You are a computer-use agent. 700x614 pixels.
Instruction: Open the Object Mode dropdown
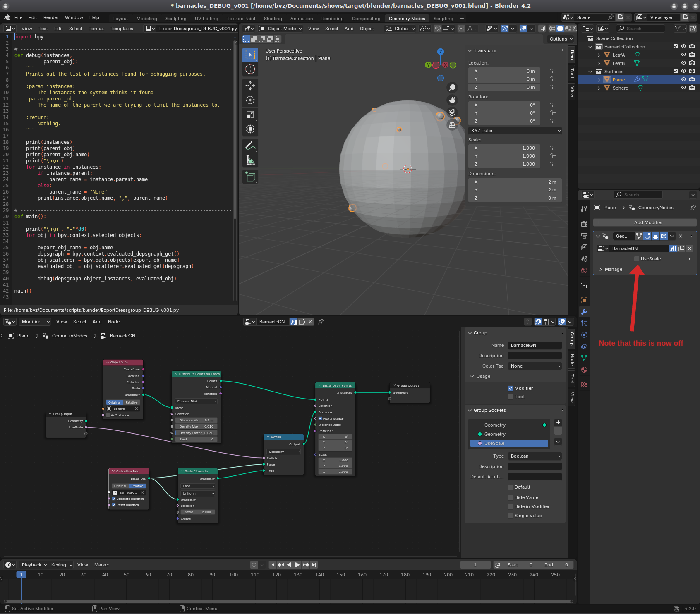[280, 29]
